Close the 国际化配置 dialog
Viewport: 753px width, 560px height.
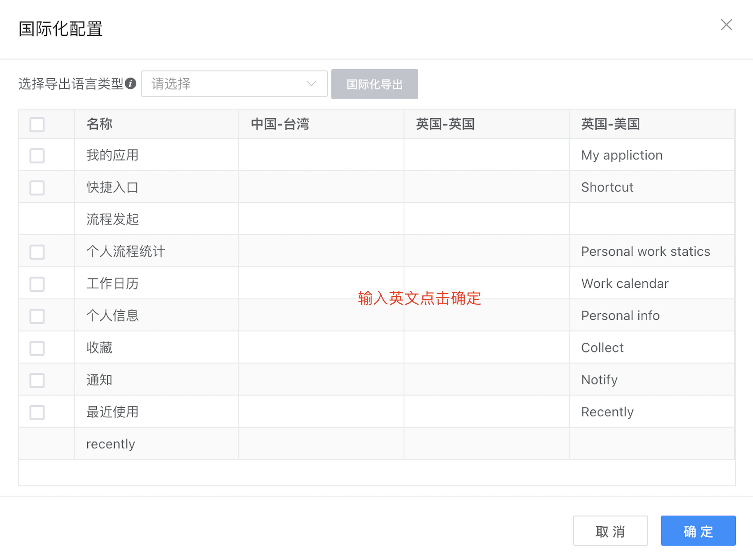[726, 25]
